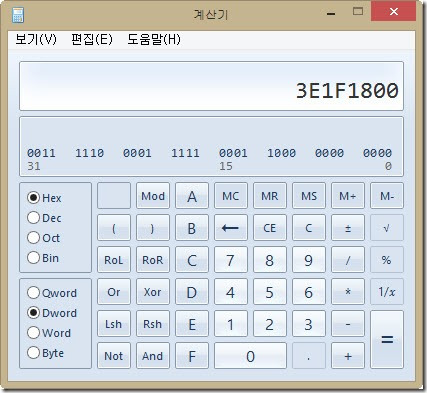The height and width of the screenshot is (393, 427).
Task: Click the close parenthesis button
Action: [x=153, y=228]
